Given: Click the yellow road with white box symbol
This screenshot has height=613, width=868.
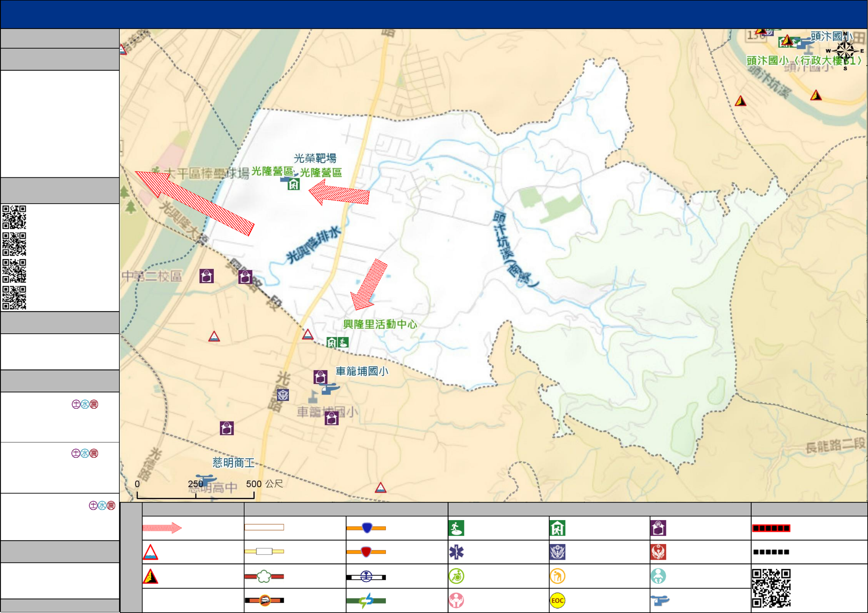Looking at the screenshot, I should point(264,551).
